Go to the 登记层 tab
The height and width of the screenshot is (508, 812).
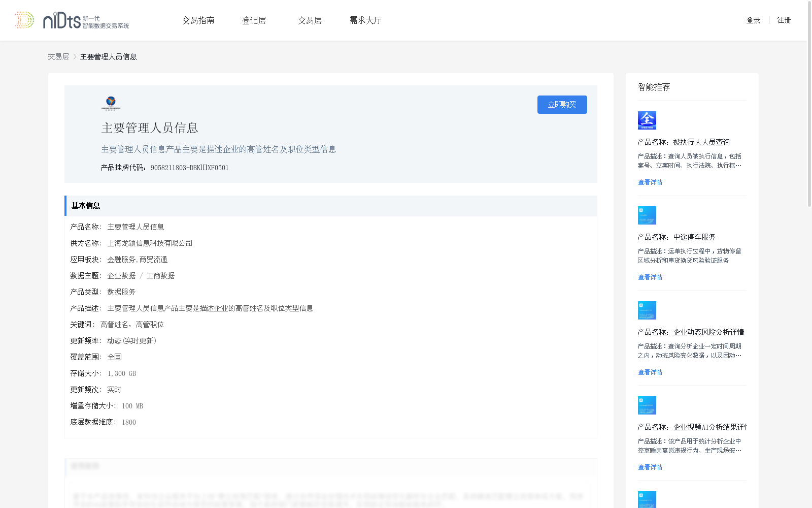coord(254,20)
